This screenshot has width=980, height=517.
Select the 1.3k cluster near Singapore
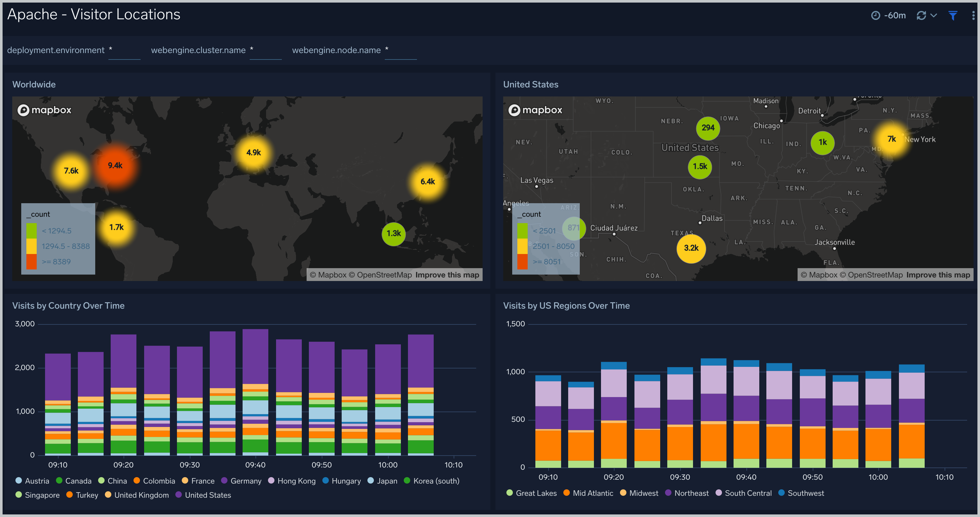[x=394, y=233]
